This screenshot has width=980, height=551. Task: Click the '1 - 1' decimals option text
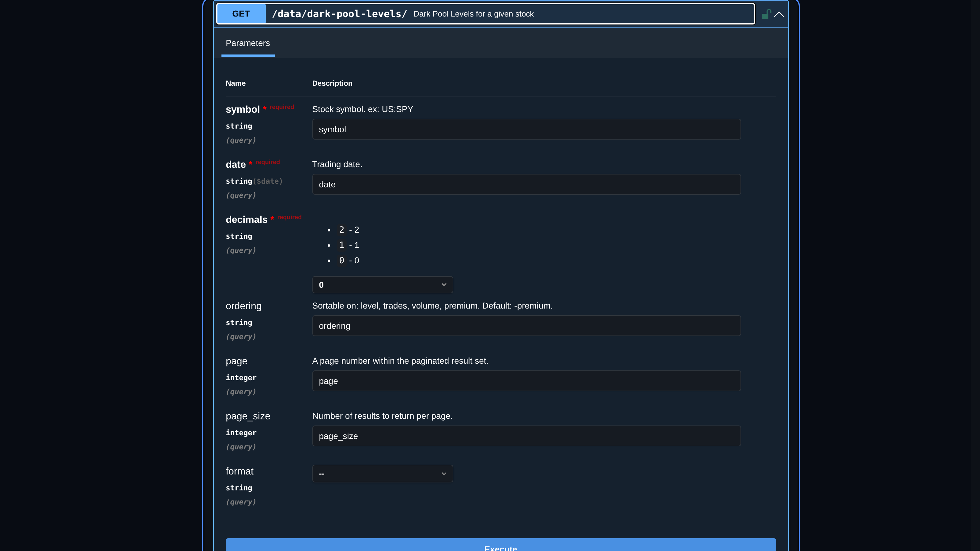(x=349, y=245)
